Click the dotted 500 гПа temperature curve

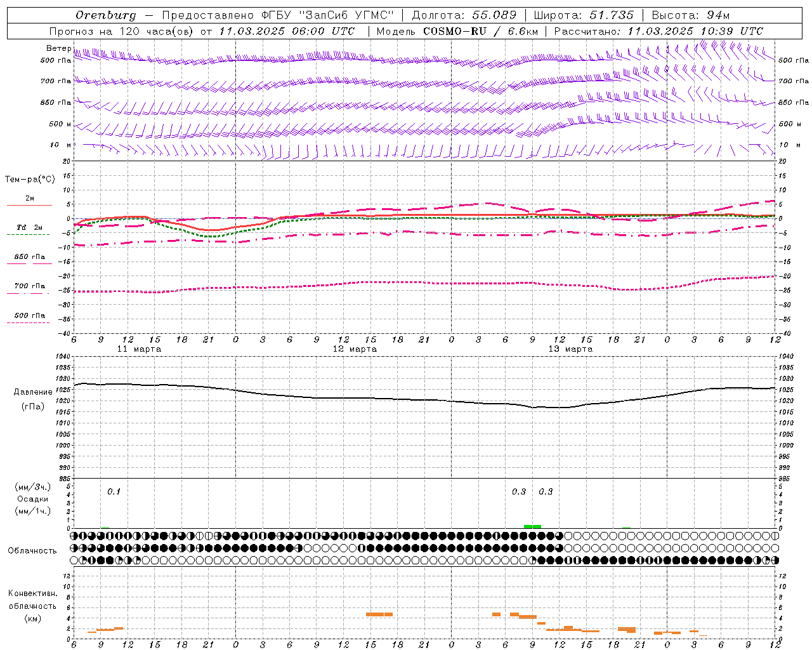pyautogui.click(x=424, y=282)
